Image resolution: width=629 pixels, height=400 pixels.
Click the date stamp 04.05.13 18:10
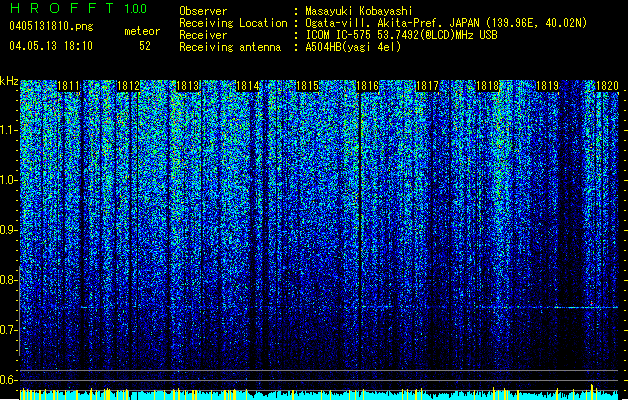[x=51, y=45]
